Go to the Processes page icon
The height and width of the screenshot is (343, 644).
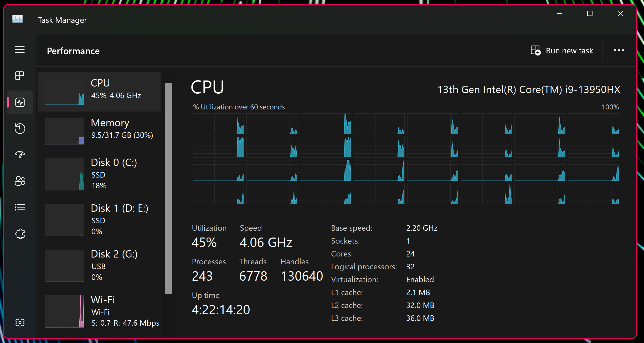point(20,76)
